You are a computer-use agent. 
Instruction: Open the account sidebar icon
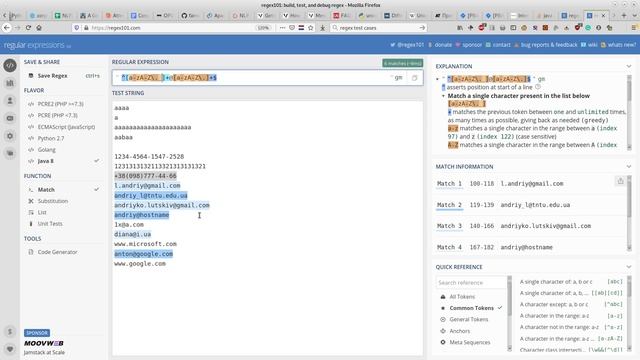click(10, 100)
